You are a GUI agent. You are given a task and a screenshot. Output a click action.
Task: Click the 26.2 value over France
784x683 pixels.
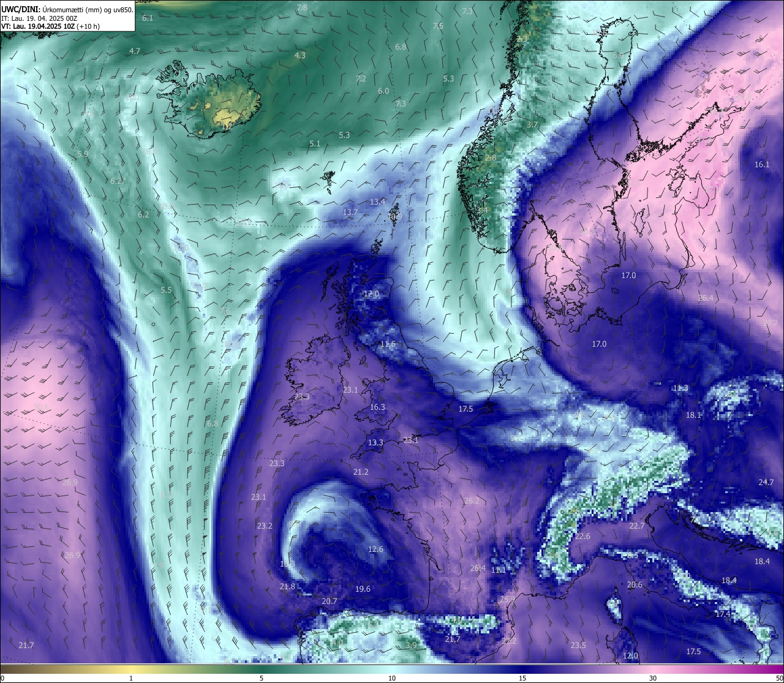click(x=472, y=500)
